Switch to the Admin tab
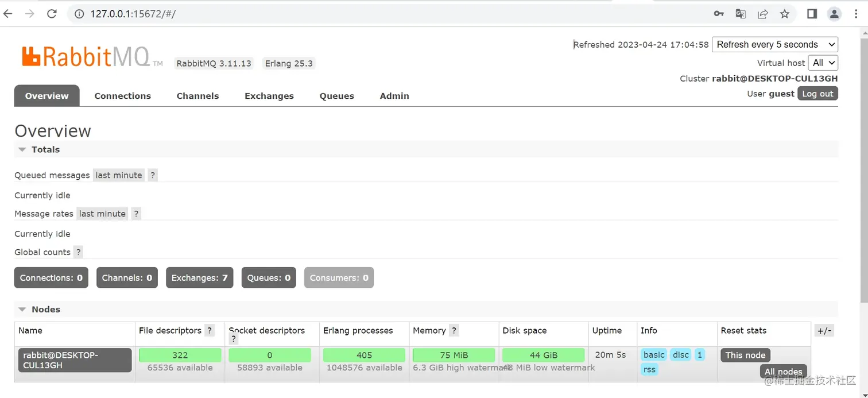 (394, 96)
